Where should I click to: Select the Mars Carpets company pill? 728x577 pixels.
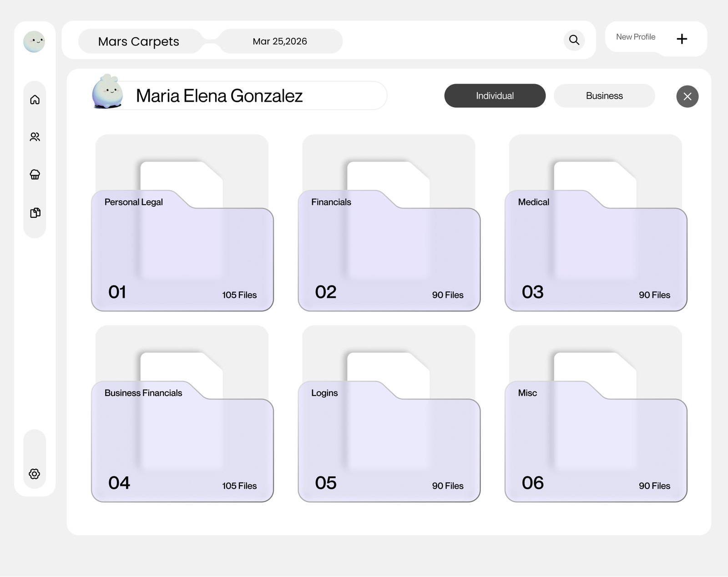[x=139, y=41]
